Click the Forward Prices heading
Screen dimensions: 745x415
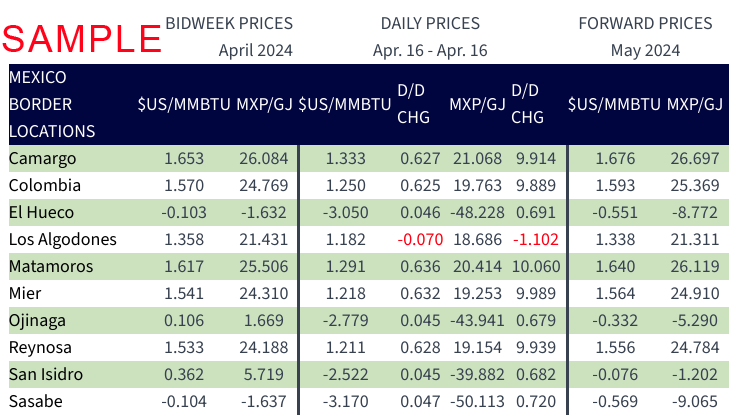point(645,23)
